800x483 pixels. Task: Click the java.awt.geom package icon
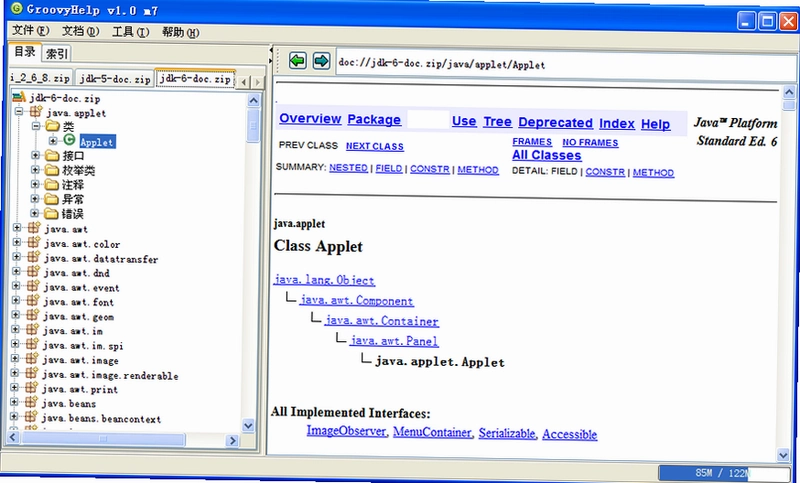click(32, 315)
